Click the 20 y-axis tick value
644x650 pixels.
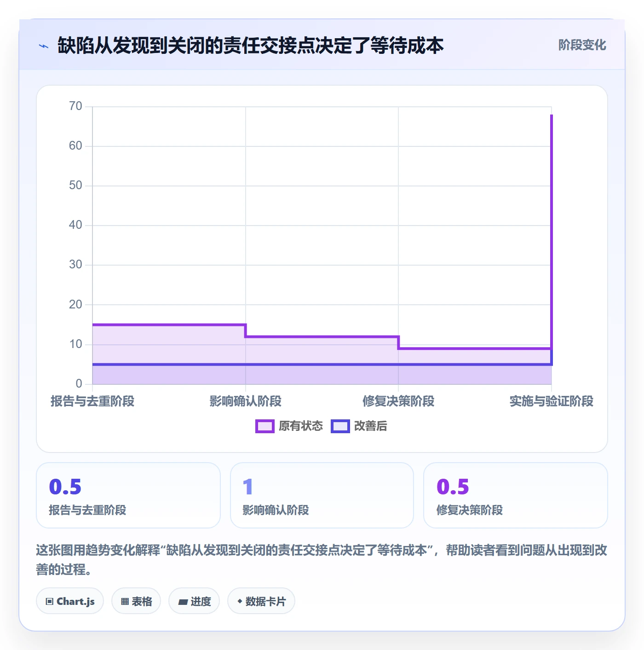click(75, 304)
